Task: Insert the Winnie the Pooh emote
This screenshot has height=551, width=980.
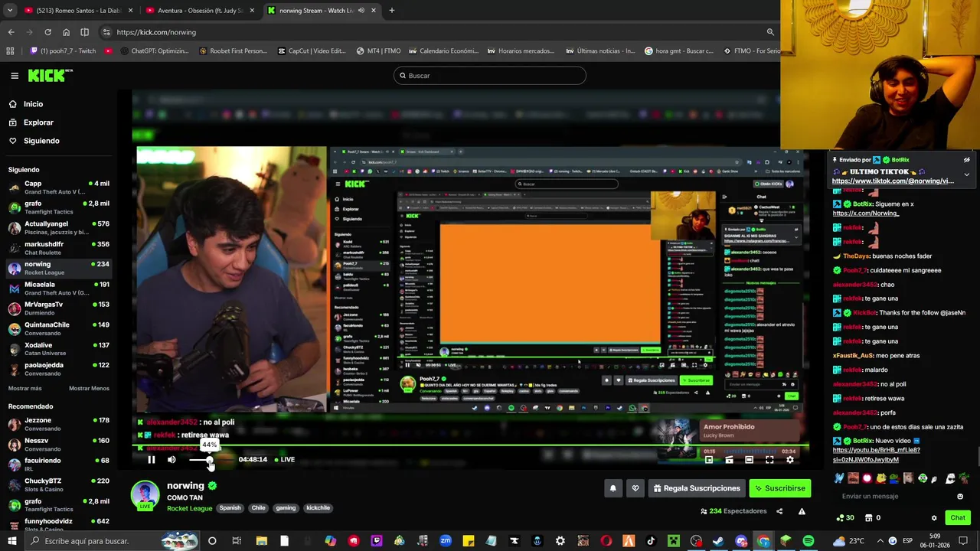Action: point(880,478)
